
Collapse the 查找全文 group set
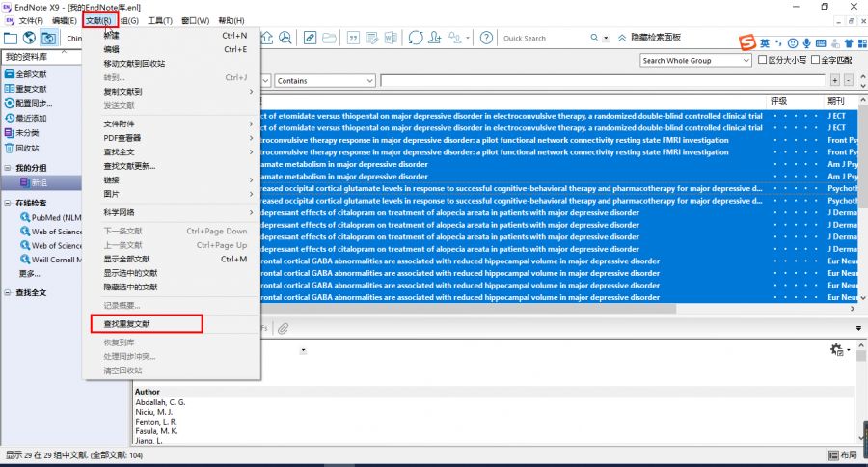click(x=8, y=292)
